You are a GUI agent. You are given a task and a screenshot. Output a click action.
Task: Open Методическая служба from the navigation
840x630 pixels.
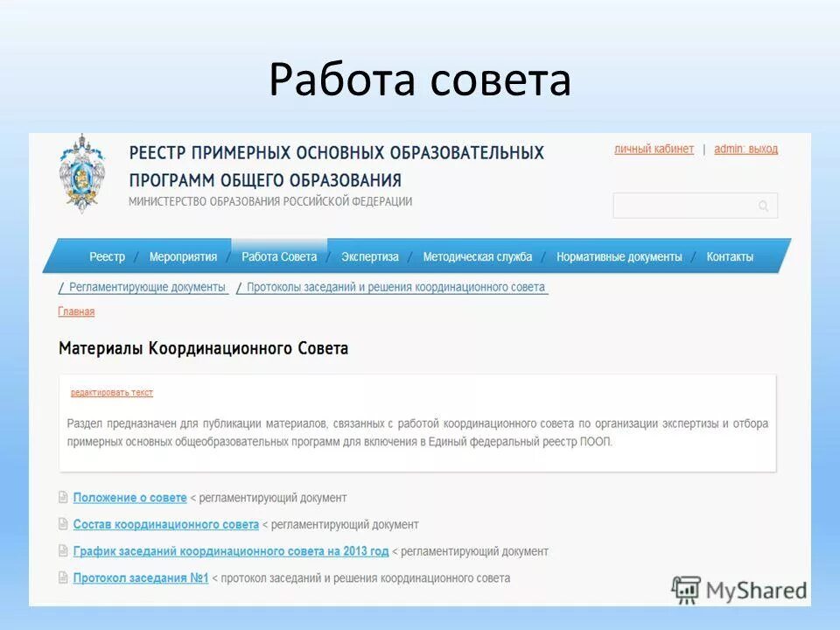[478, 256]
